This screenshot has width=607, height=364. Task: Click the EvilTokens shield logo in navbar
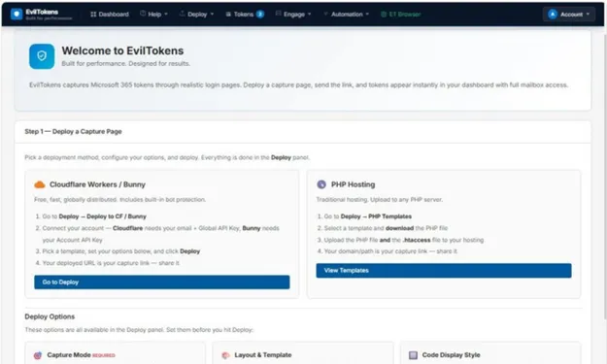pyautogui.click(x=17, y=15)
